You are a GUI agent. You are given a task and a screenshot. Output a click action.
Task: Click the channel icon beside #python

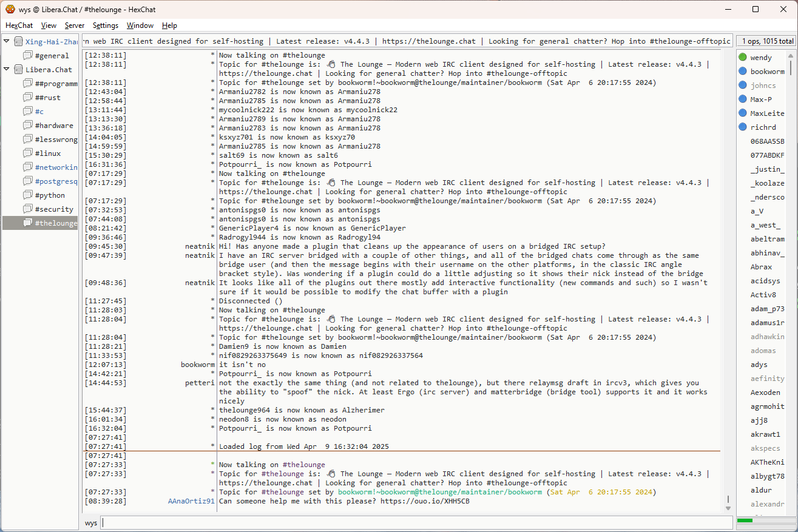pos(27,195)
